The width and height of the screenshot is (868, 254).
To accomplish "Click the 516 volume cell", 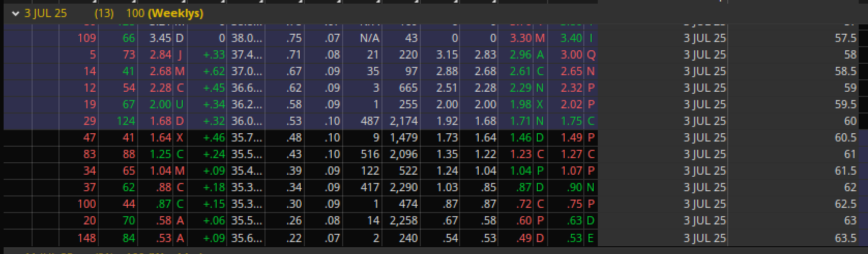I will (362, 154).
